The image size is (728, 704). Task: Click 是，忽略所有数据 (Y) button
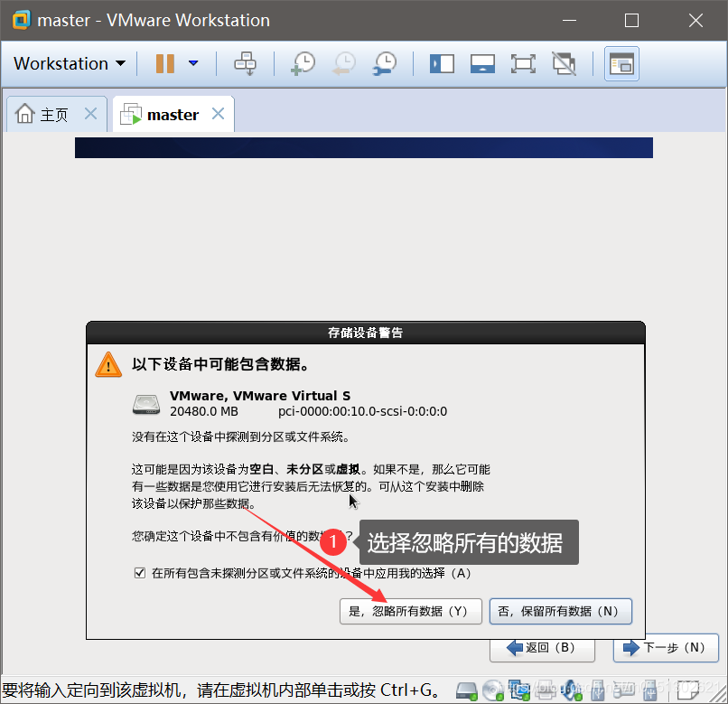410,611
